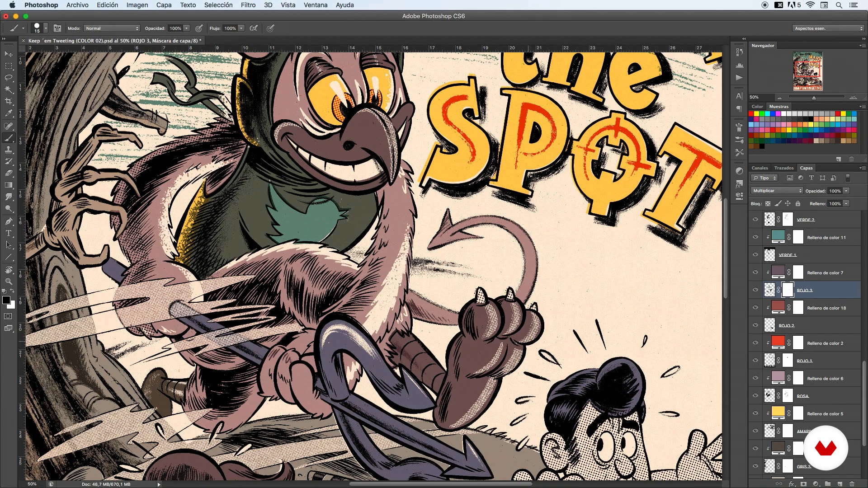Select the Dodge tool

click(x=9, y=208)
